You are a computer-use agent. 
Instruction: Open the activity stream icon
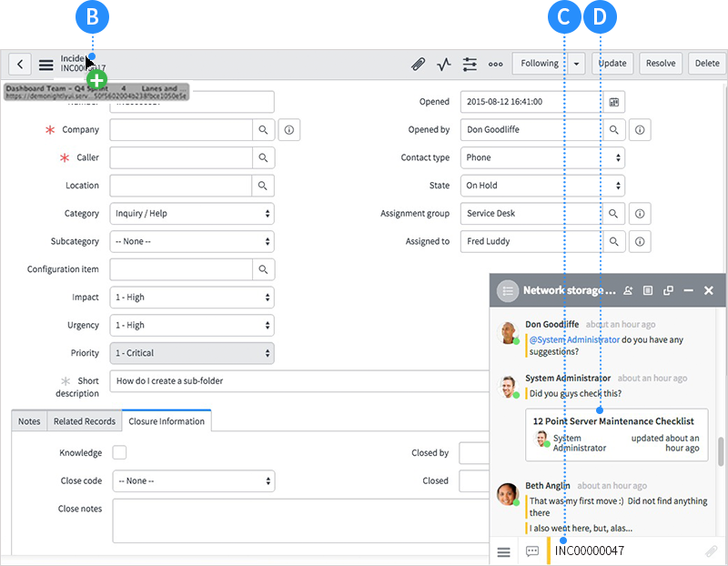click(444, 64)
